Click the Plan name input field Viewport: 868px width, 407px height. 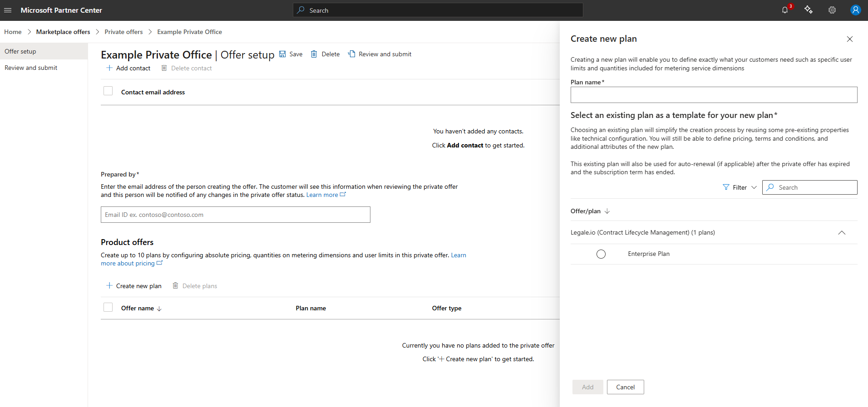714,95
